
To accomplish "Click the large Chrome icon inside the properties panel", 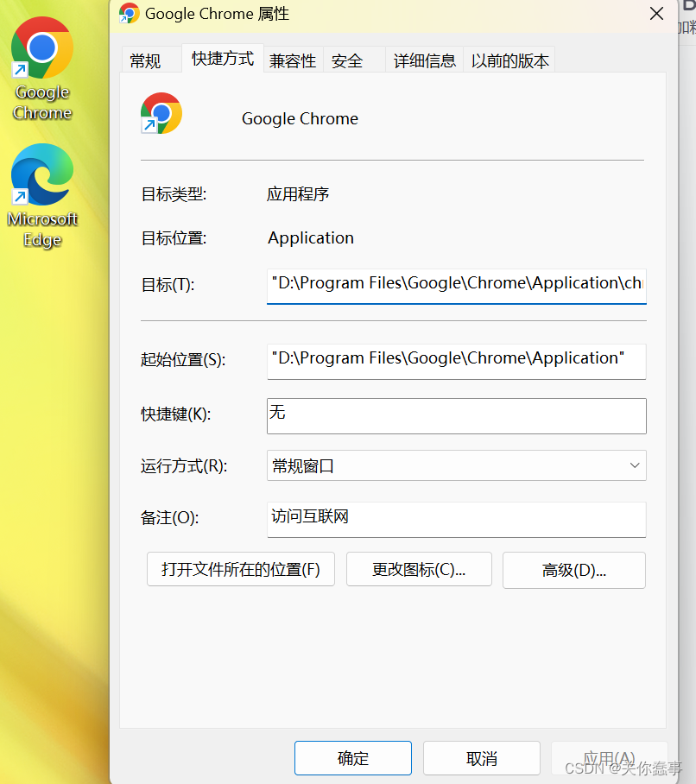I will pos(161,113).
